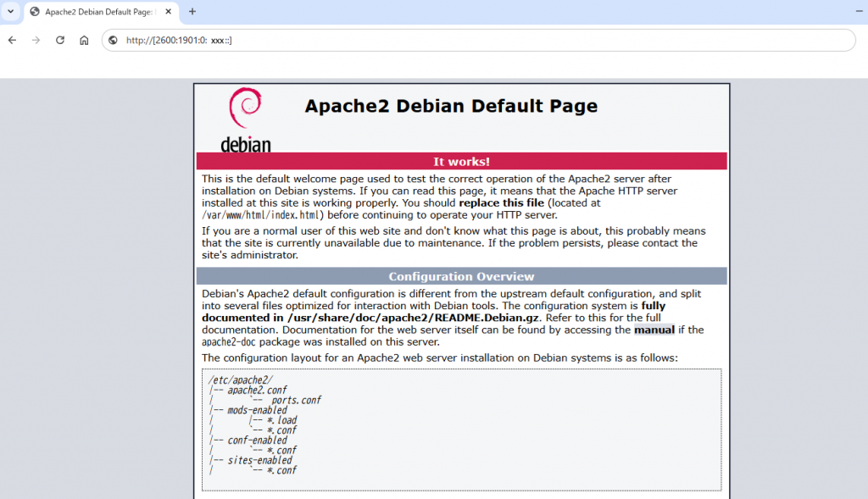Click the favicon on the Apache2 tab

coord(35,12)
